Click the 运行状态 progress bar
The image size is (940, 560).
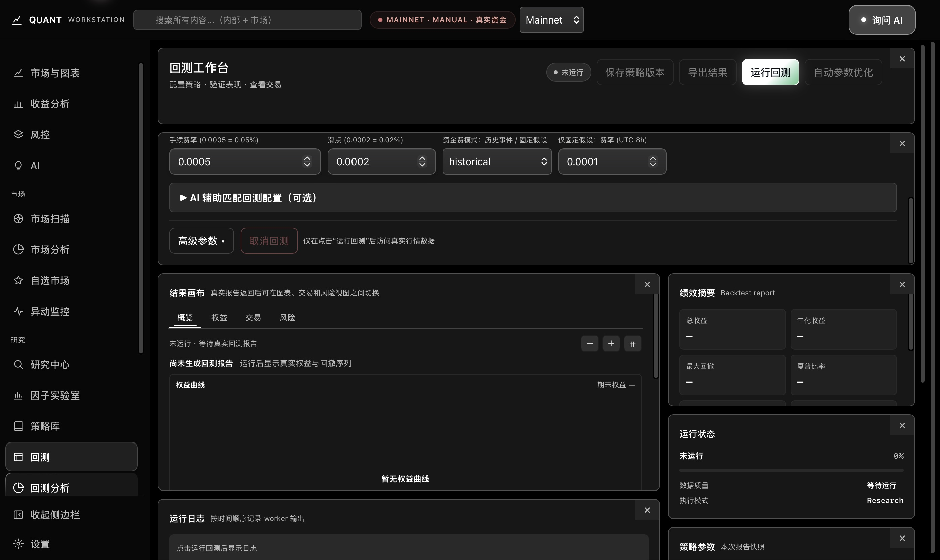coord(791,470)
